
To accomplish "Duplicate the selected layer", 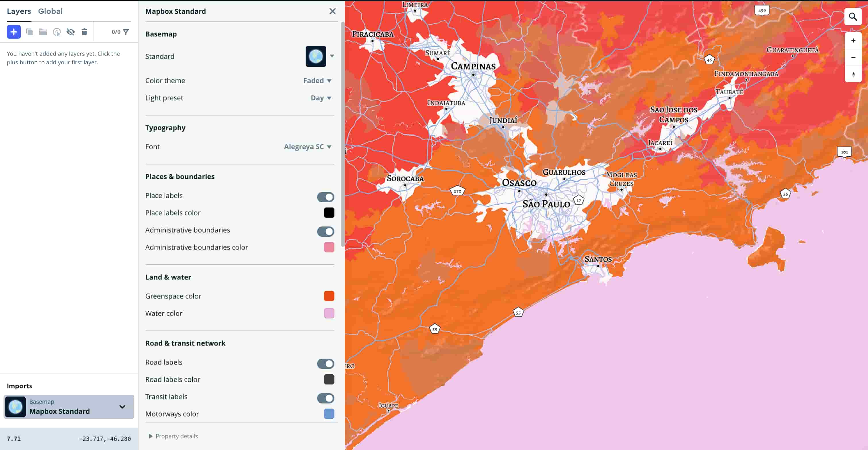I will point(30,32).
